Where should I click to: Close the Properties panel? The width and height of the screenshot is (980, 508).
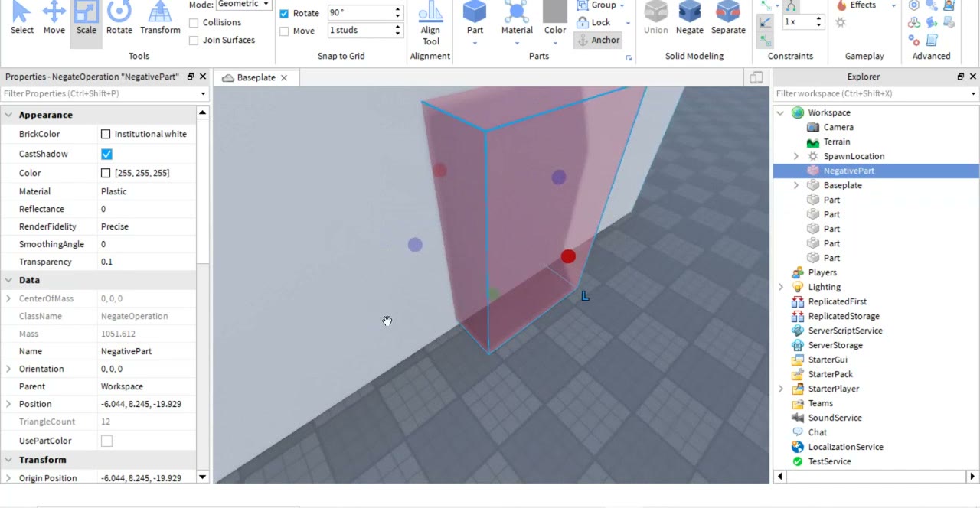click(203, 77)
